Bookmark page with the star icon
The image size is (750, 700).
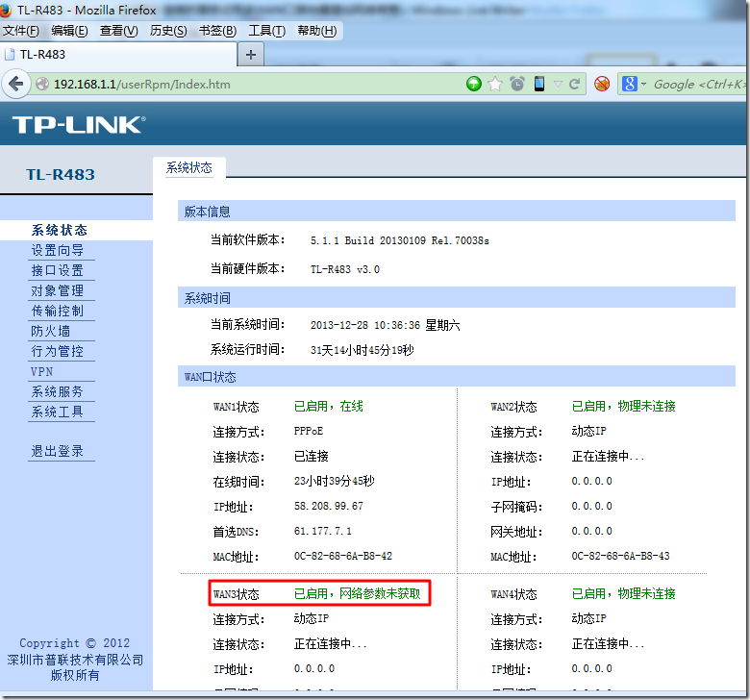pos(495,85)
